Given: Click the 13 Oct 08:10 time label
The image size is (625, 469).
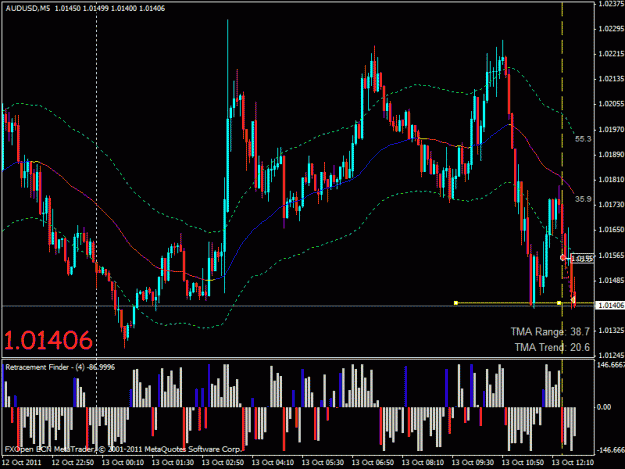Looking at the screenshot, I should coord(423,463).
